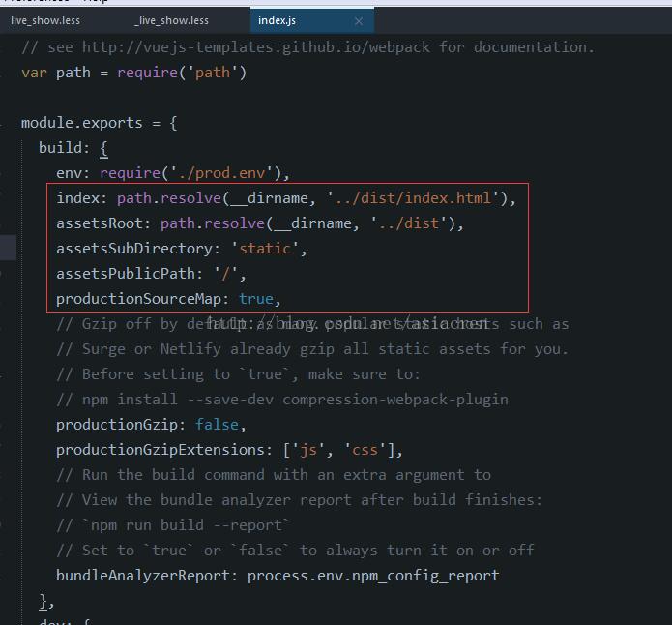Click the bundleAnalyzerReport line
Screen dimensions: 672x625
tap(278, 576)
